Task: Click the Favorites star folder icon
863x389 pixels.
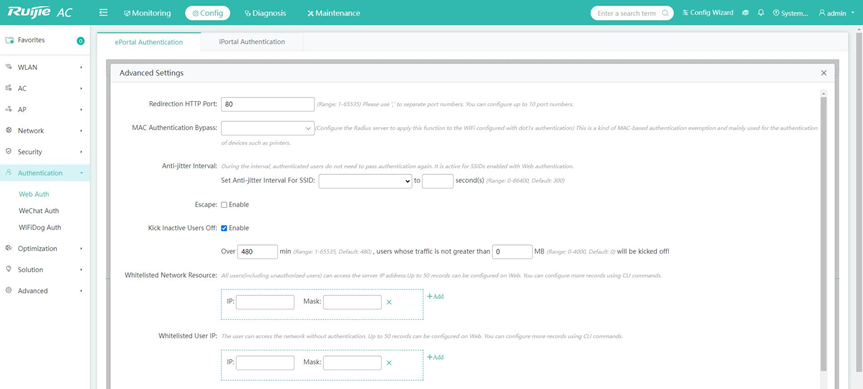Action: [9, 40]
